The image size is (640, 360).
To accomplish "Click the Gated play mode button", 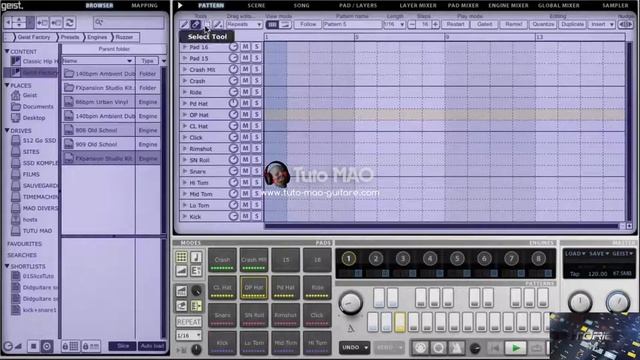I will coord(484,24).
